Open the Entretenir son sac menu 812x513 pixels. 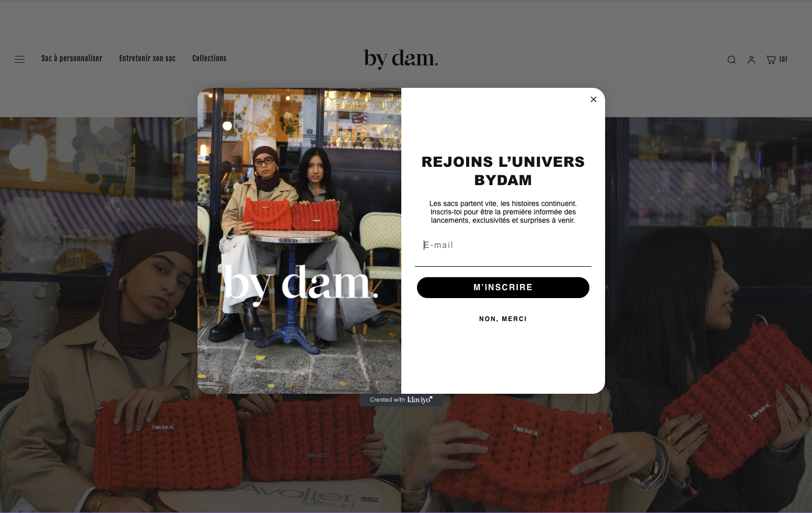coord(147,59)
